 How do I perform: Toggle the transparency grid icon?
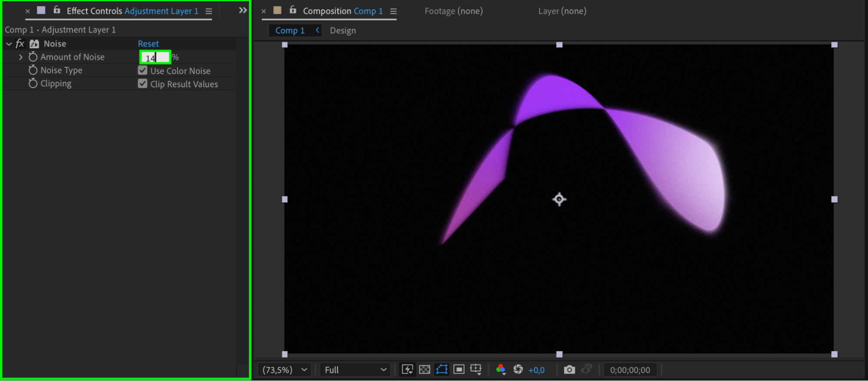coord(424,369)
